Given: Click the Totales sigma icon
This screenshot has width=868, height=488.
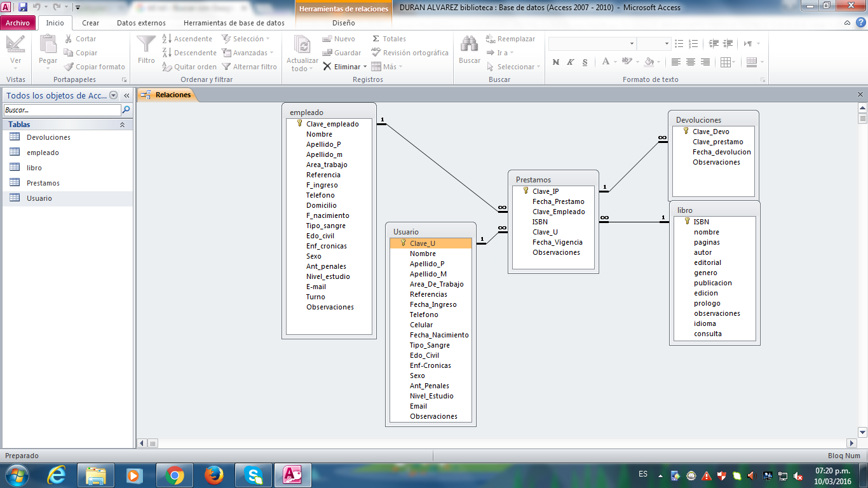Looking at the screenshot, I should tap(376, 39).
